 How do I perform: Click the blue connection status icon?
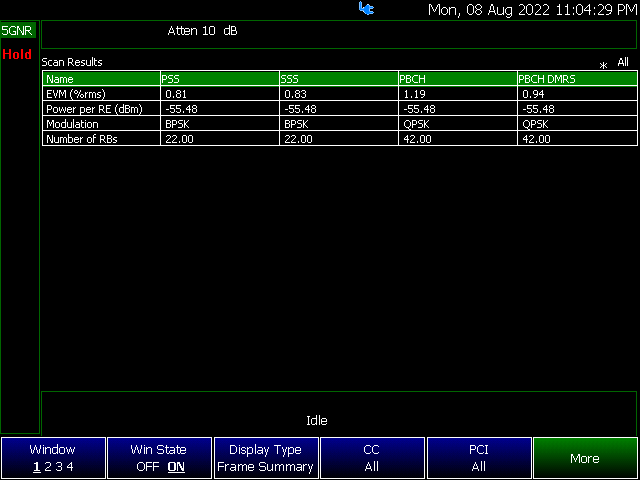[x=366, y=9]
